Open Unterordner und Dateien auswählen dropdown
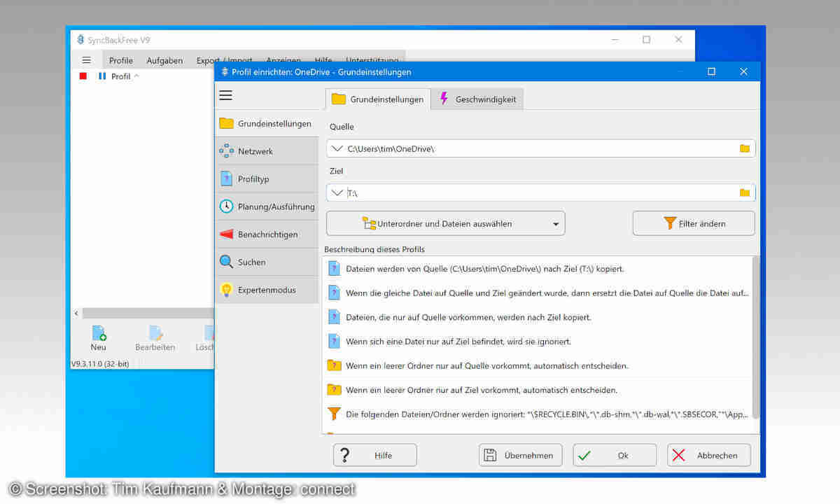The image size is (840, 504). (x=445, y=224)
